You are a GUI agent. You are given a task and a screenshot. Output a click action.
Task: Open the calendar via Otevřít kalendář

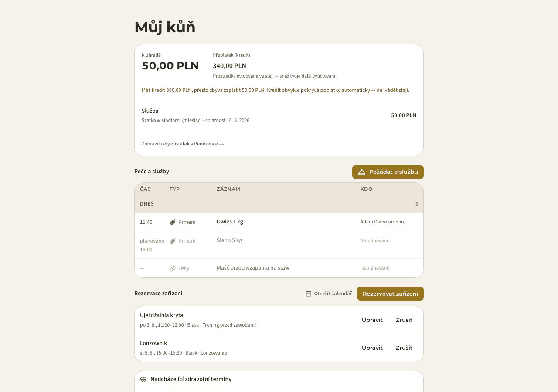tap(329, 294)
